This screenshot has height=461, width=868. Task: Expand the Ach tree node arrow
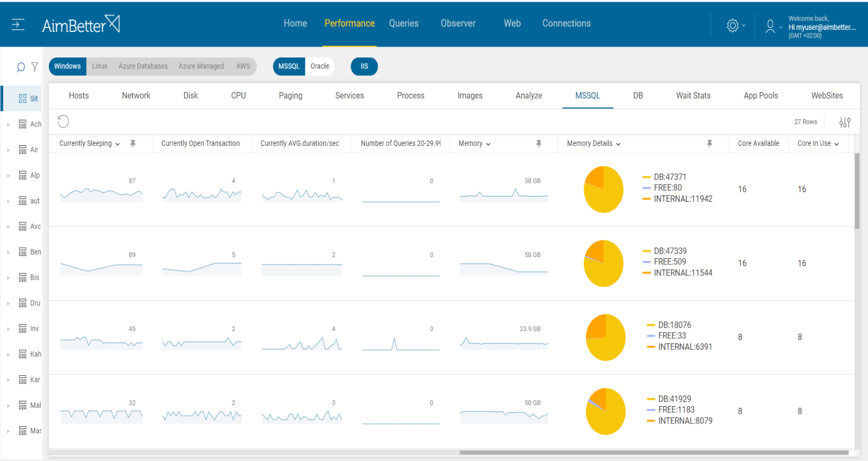8,125
